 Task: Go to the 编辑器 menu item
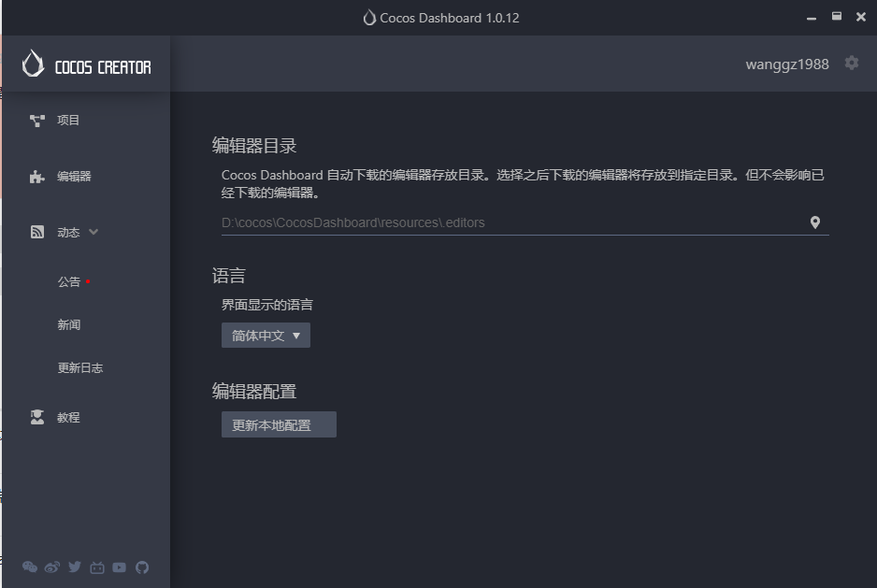[x=74, y=177]
